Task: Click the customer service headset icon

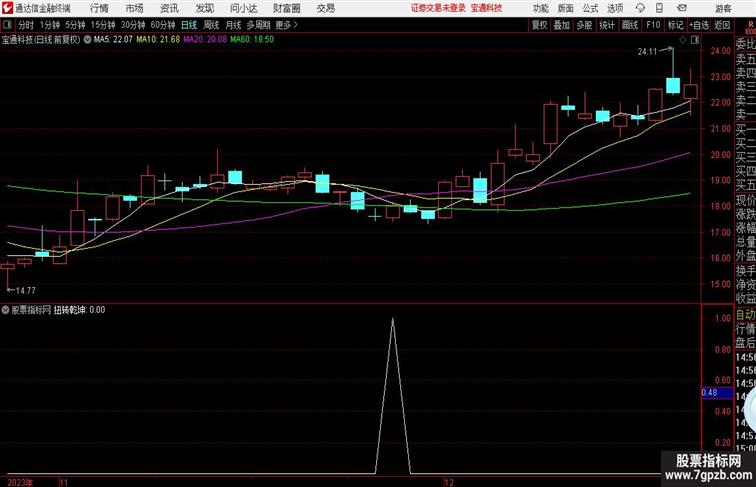Action: [640, 8]
